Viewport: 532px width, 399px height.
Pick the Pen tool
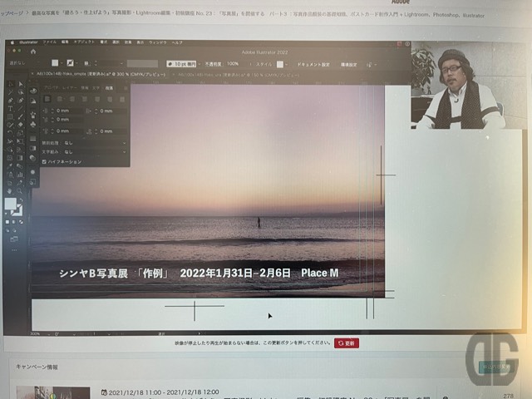point(11,101)
